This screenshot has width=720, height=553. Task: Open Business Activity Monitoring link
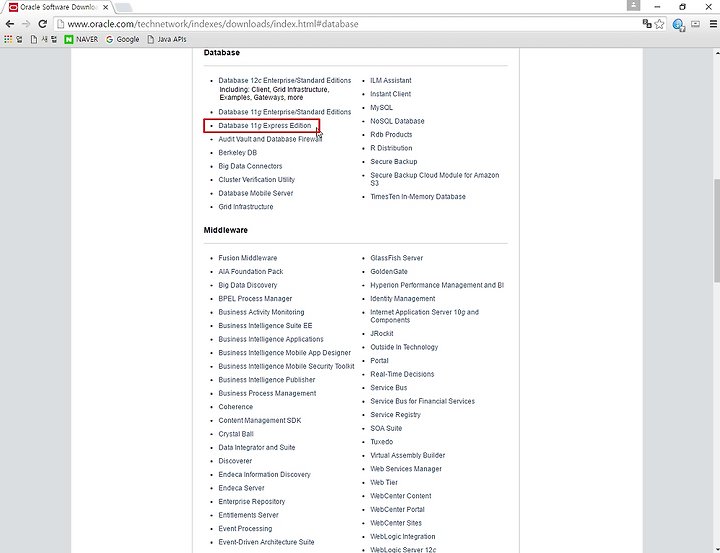coord(261,312)
